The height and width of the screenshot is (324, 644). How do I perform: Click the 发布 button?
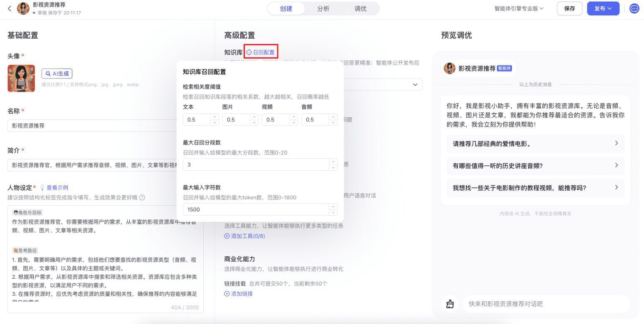pos(603,9)
